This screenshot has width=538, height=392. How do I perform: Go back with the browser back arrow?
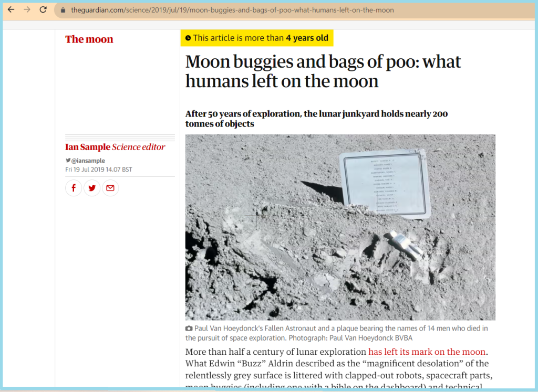click(11, 9)
